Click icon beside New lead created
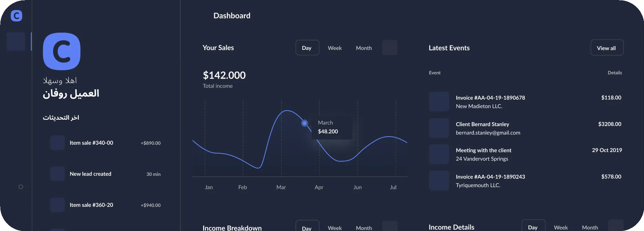The image size is (644, 231). (58, 174)
